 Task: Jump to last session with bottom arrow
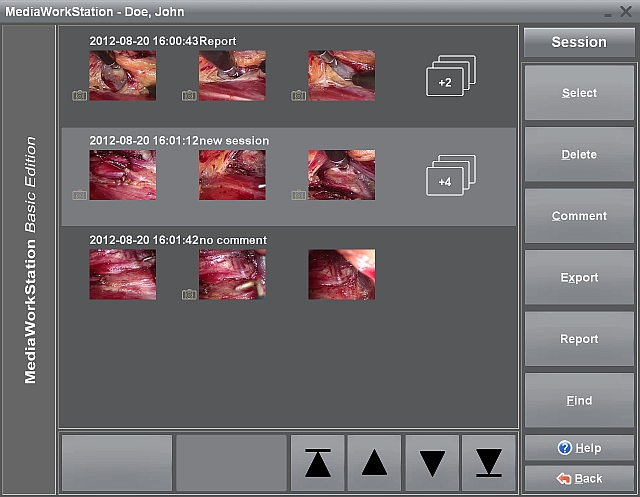coord(489,463)
